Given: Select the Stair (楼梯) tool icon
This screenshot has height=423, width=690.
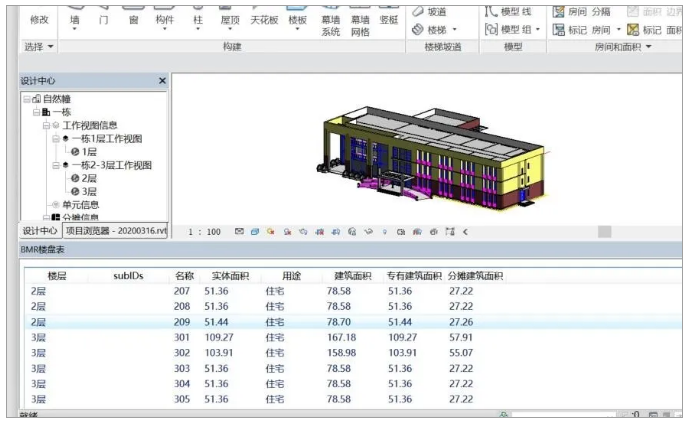Looking at the screenshot, I should [x=417, y=29].
